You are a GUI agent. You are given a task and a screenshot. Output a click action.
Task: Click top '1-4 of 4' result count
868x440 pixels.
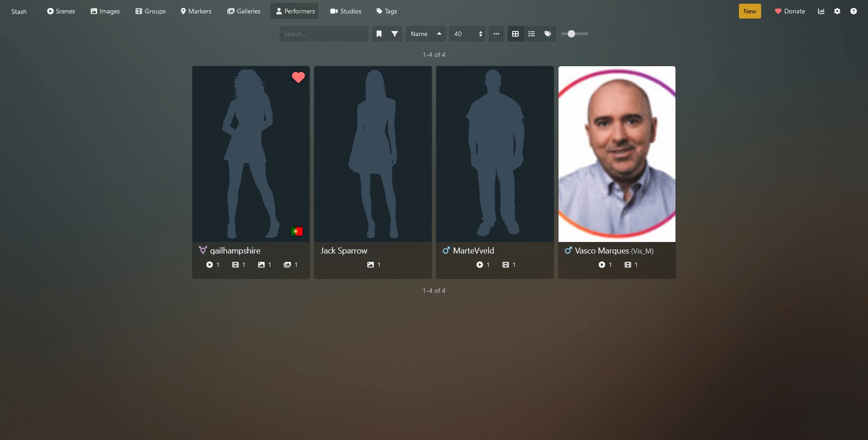point(434,55)
